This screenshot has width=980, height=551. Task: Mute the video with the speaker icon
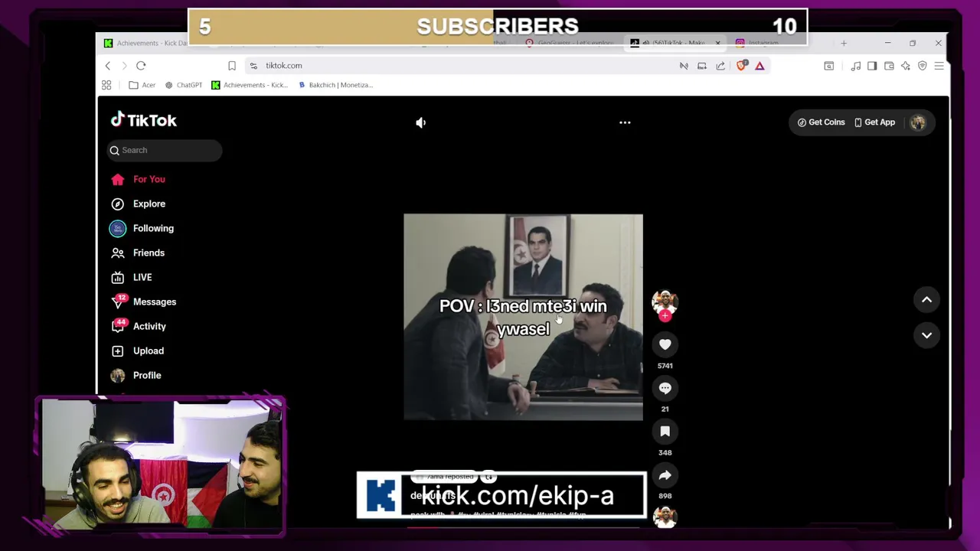coord(420,122)
